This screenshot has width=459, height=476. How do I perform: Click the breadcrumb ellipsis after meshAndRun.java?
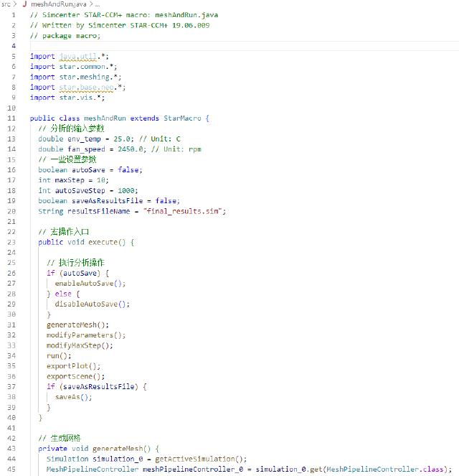pyautogui.click(x=98, y=4)
